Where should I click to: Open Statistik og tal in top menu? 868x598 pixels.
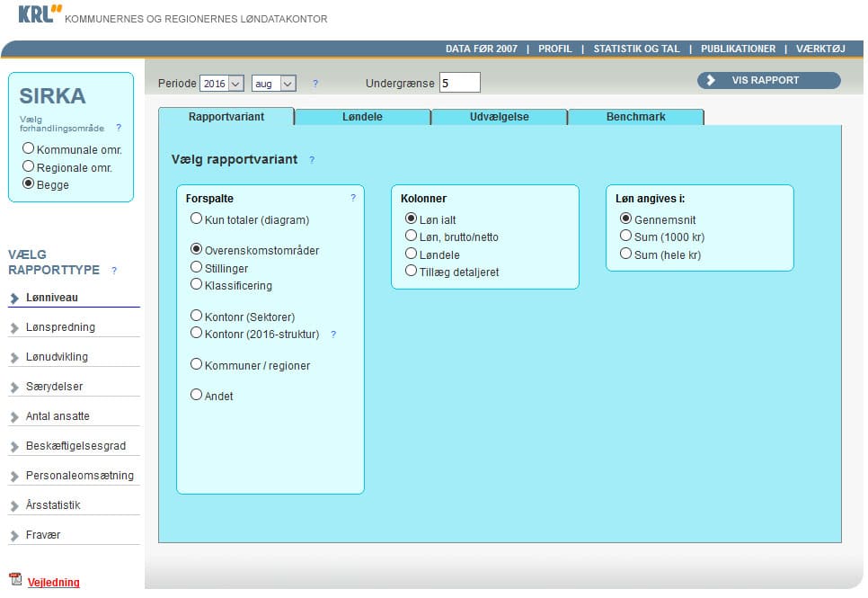coord(636,49)
